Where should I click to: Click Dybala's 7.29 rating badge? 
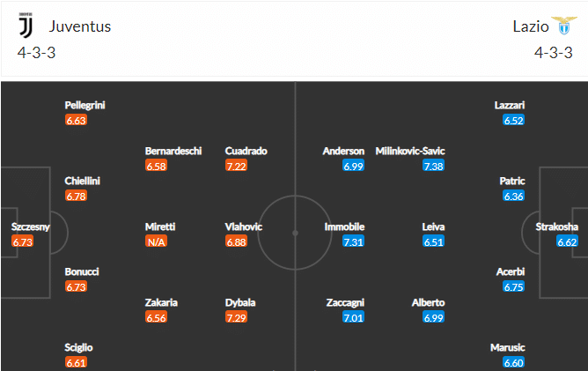click(x=236, y=317)
